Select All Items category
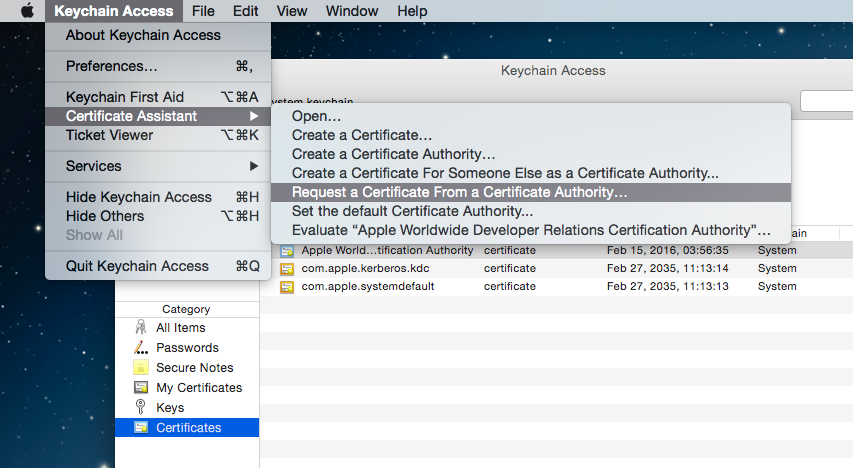The width and height of the screenshot is (853, 468). (x=187, y=328)
